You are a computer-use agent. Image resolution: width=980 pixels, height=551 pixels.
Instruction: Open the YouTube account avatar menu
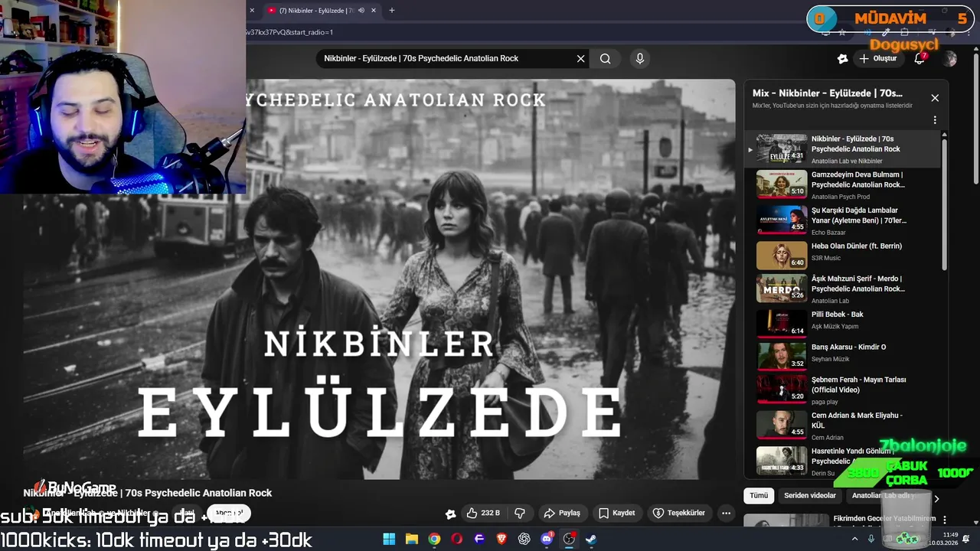tap(950, 59)
